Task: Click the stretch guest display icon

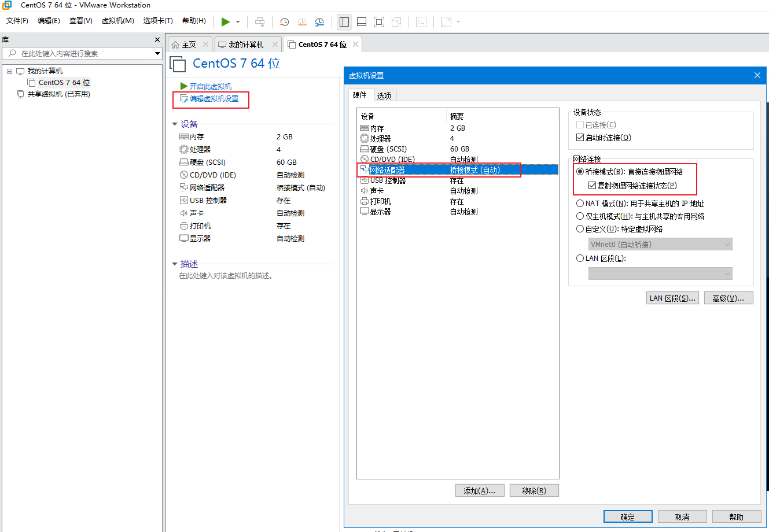Action: tap(446, 22)
